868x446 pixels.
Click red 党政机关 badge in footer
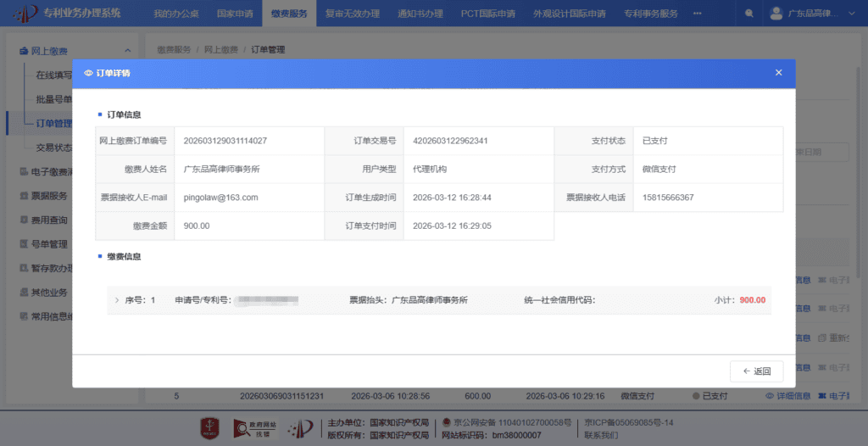(210, 428)
